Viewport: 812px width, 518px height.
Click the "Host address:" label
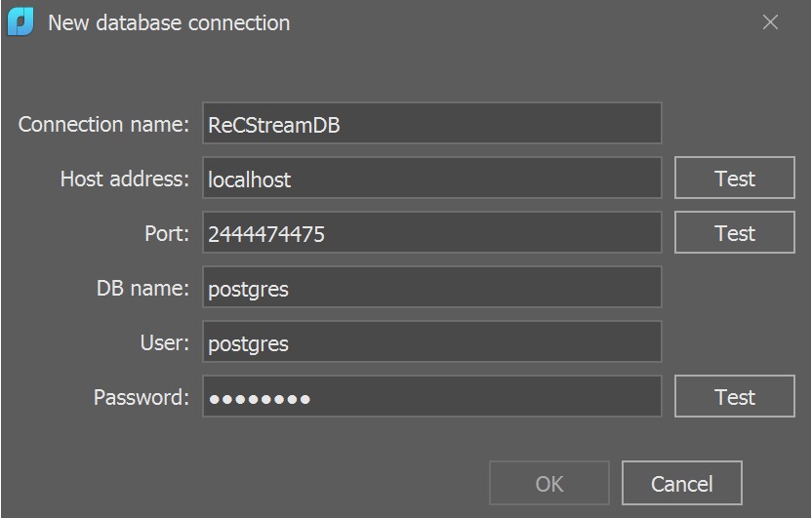point(124,179)
